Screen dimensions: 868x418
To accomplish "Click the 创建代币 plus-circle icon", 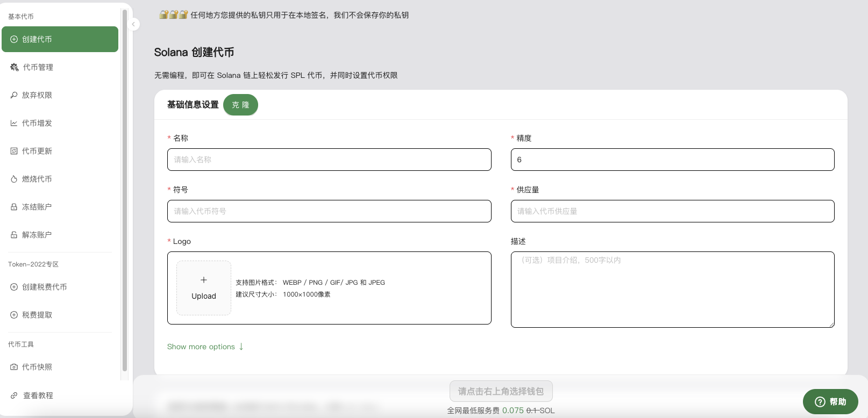I will coord(14,39).
